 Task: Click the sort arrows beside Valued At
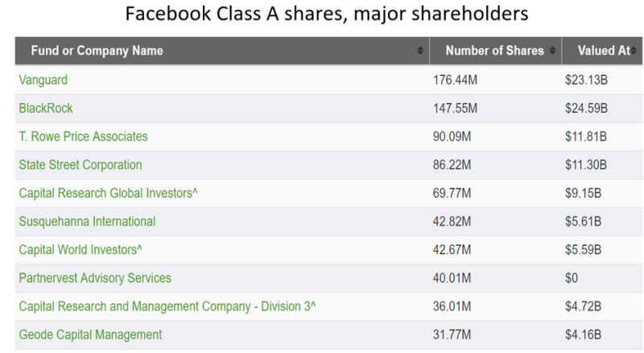[x=634, y=52]
